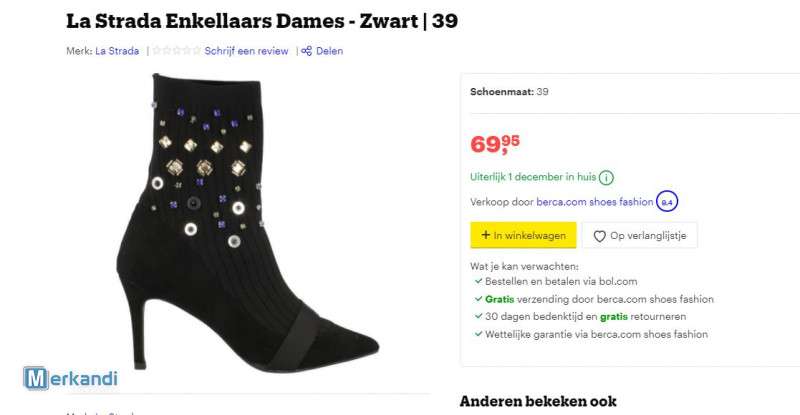
Task: Click Gratis verzending line in expectations list
Action: (x=594, y=299)
